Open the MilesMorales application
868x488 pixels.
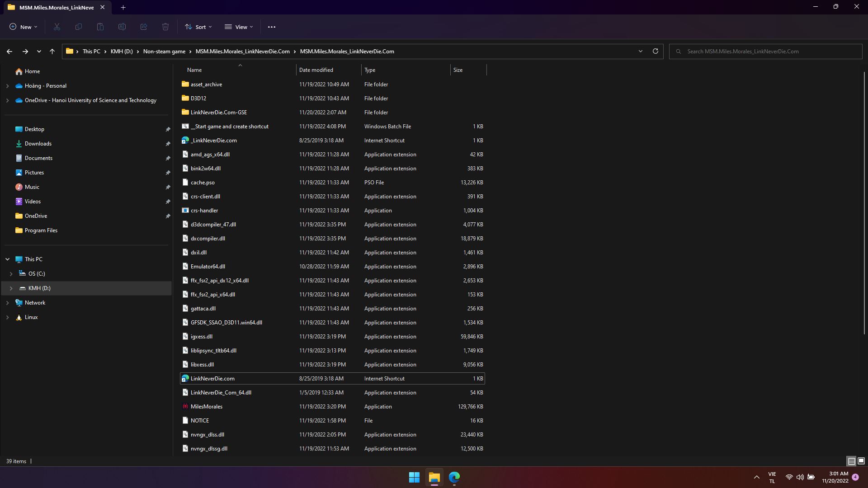tap(206, 406)
